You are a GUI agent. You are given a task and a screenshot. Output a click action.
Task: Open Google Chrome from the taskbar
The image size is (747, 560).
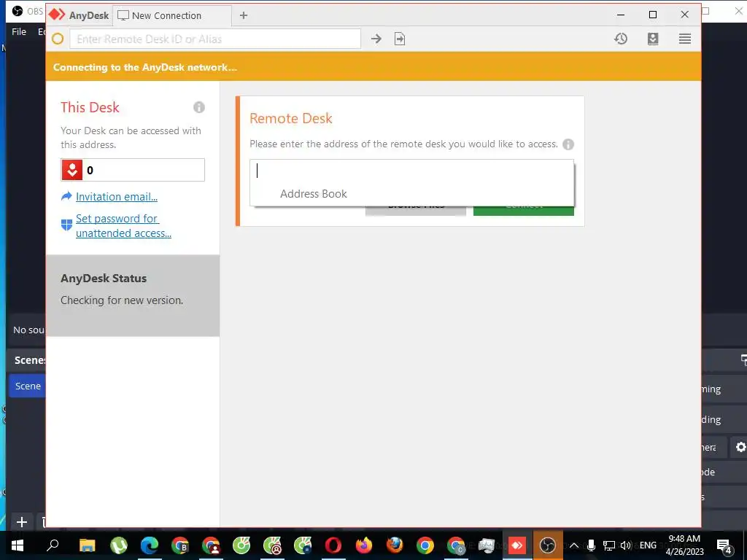(425, 545)
